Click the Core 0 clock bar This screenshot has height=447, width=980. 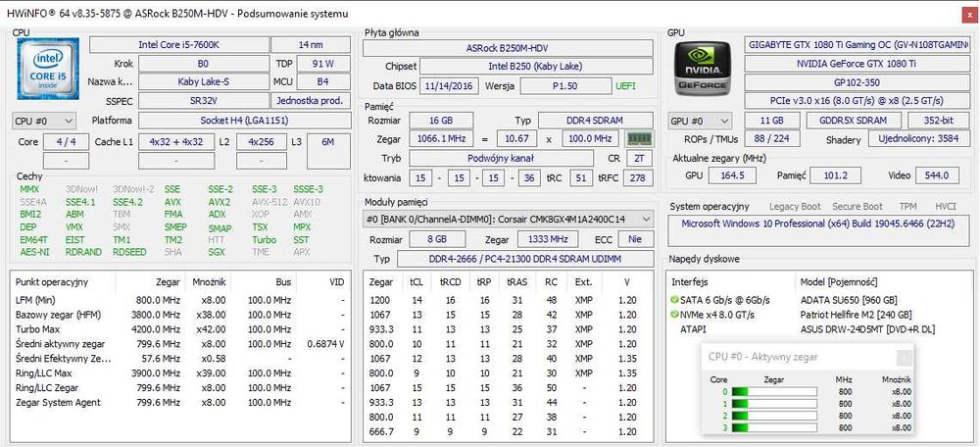pyautogui.click(x=774, y=392)
